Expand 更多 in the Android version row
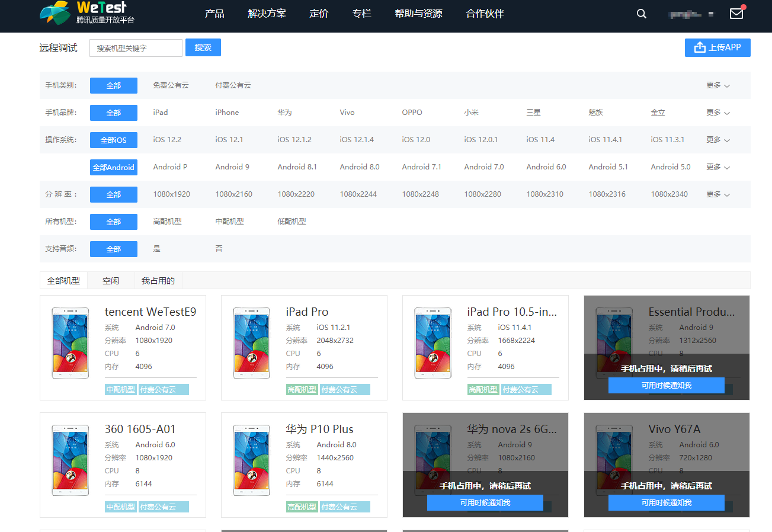 click(718, 167)
